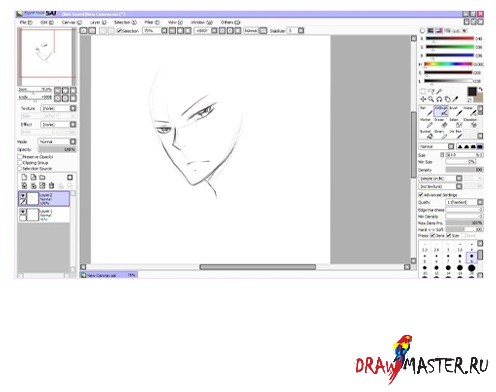Click the foreground color swatch
The image size is (496, 392).
(x=471, y=92)
